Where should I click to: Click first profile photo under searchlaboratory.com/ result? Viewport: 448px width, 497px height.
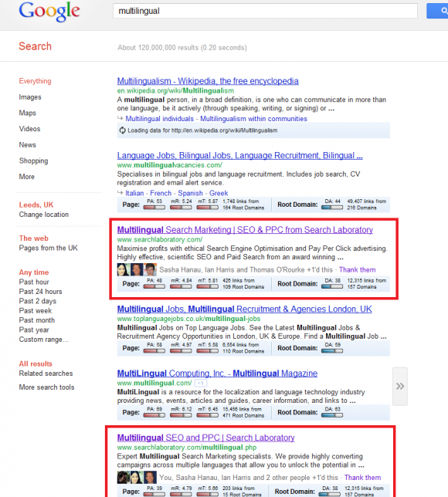tap(123, 269)
